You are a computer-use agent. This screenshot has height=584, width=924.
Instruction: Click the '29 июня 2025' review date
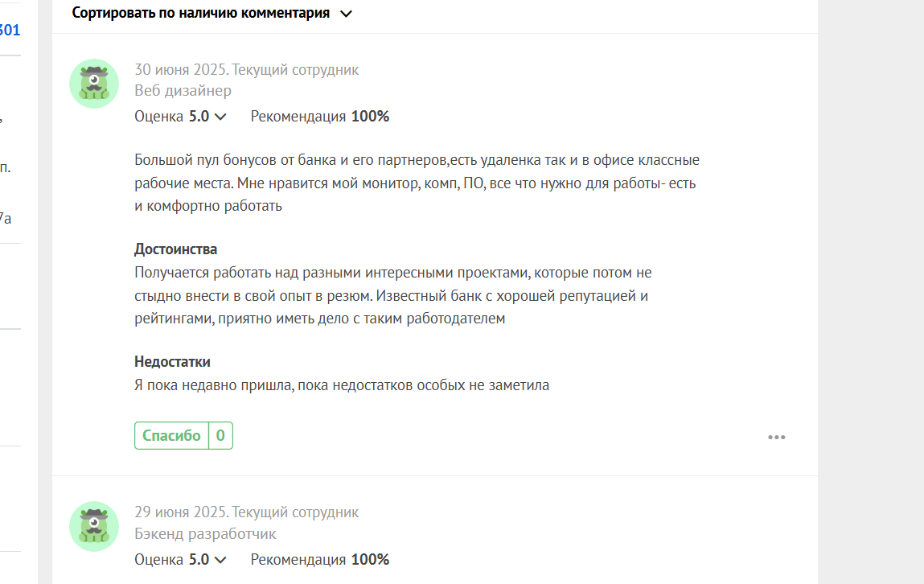tap(180, 512)
